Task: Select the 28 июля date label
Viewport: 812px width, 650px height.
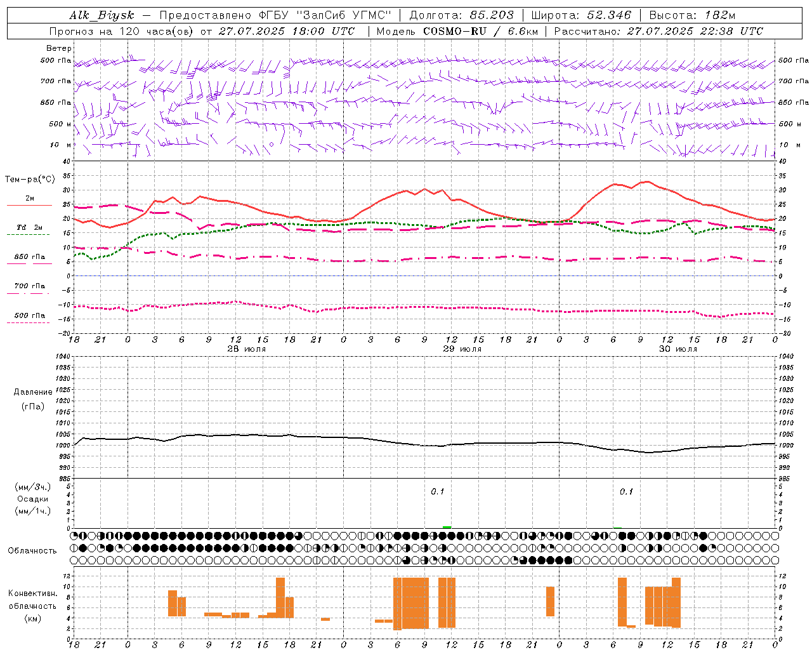Action: pyautogui.click(x=247, y=349)
